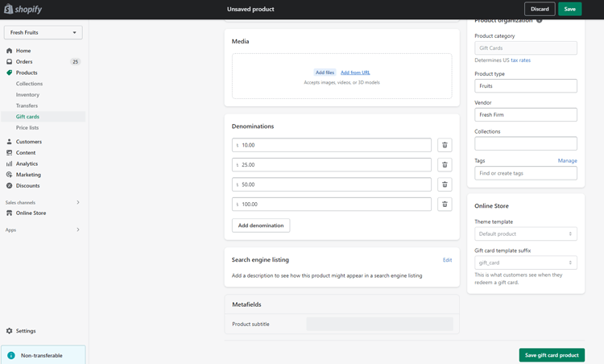
Task: Delete the 100.00 denomination with trash icon
Action: [445, 205]
